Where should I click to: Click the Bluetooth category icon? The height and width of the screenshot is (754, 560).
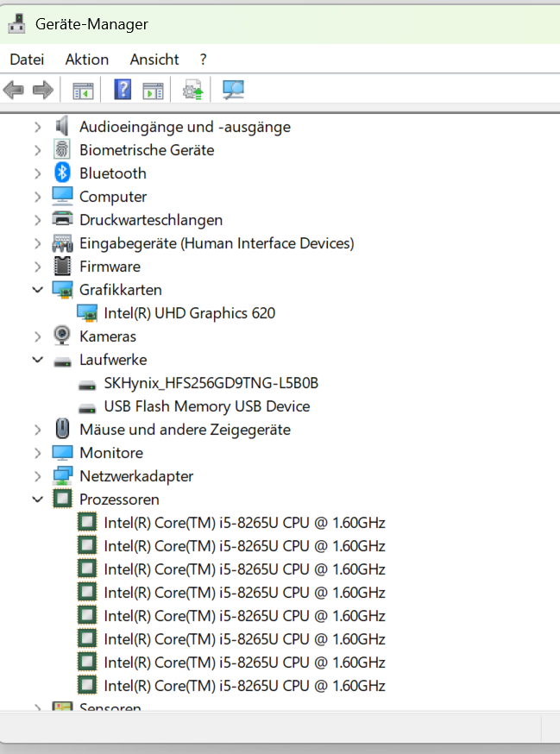[x=62, y=173]
